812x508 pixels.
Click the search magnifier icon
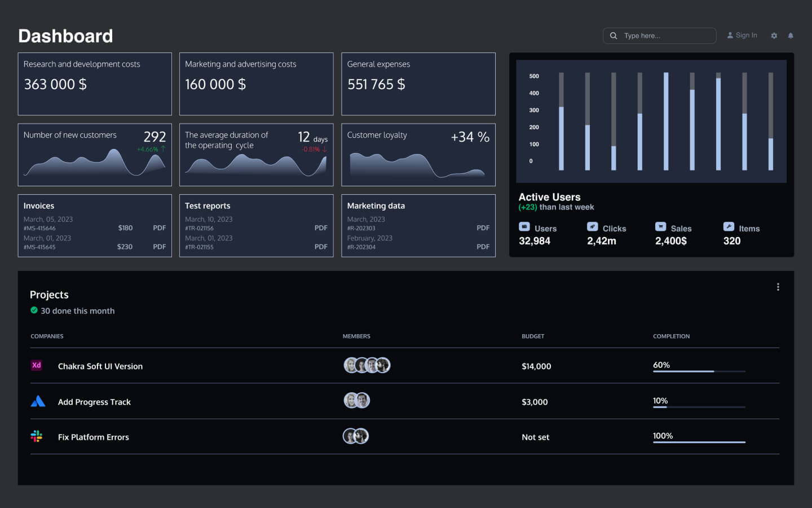click(x=614, y=36)
